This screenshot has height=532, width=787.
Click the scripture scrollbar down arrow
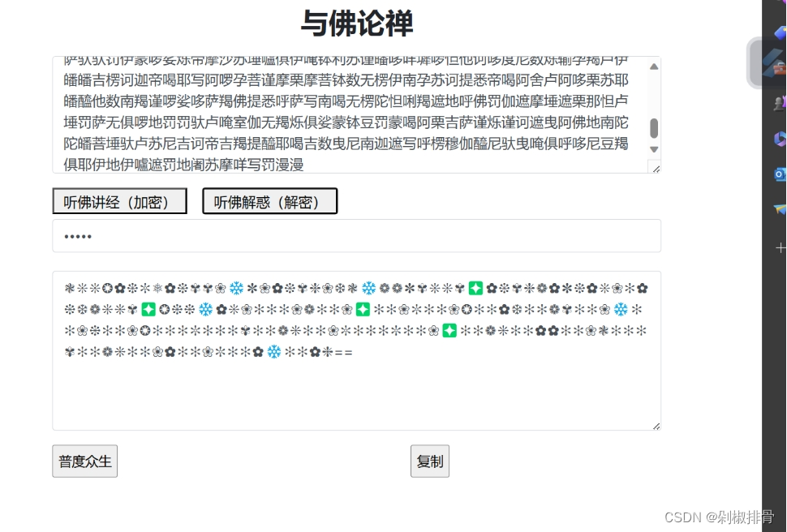click(x=653, y=149)
